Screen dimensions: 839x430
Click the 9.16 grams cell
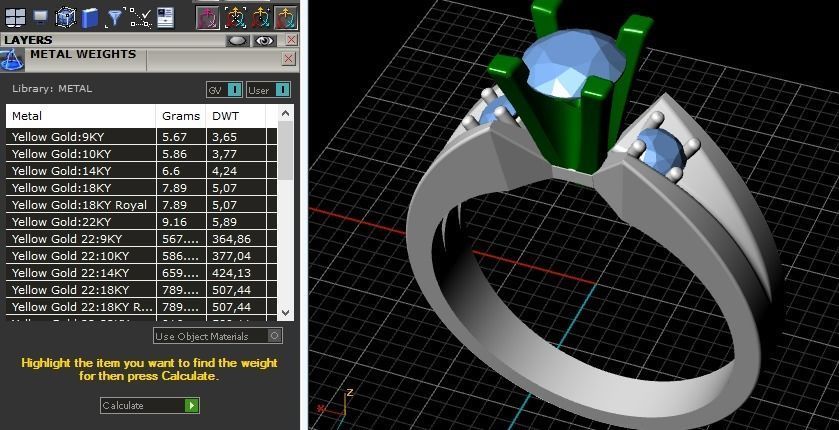[x=181, y=222]
